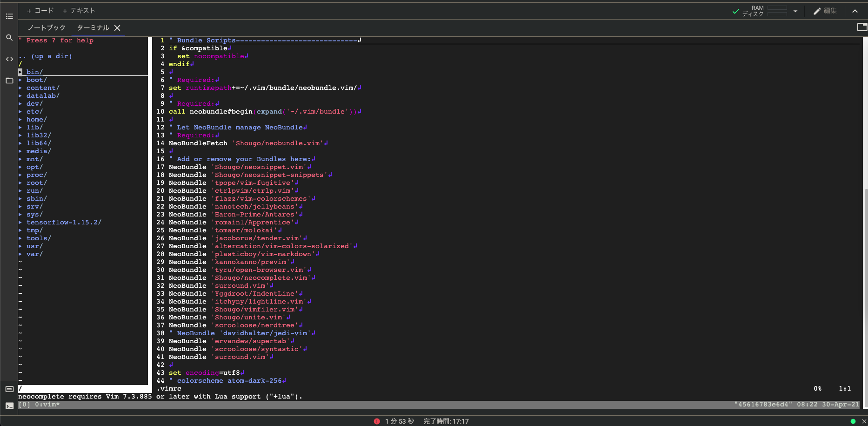
Task: Expand the bin/ directory in NERDTree
Action: click(x=20, y=72)
